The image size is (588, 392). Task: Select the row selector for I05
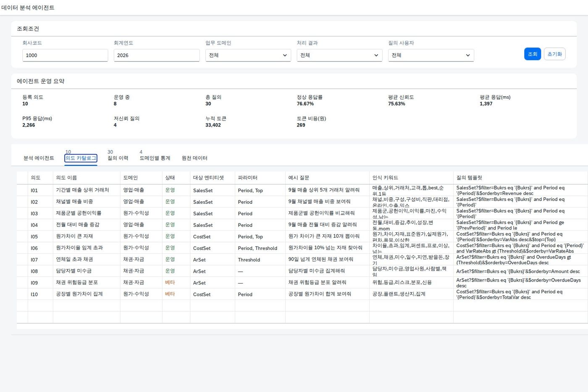tap(22, 236)
